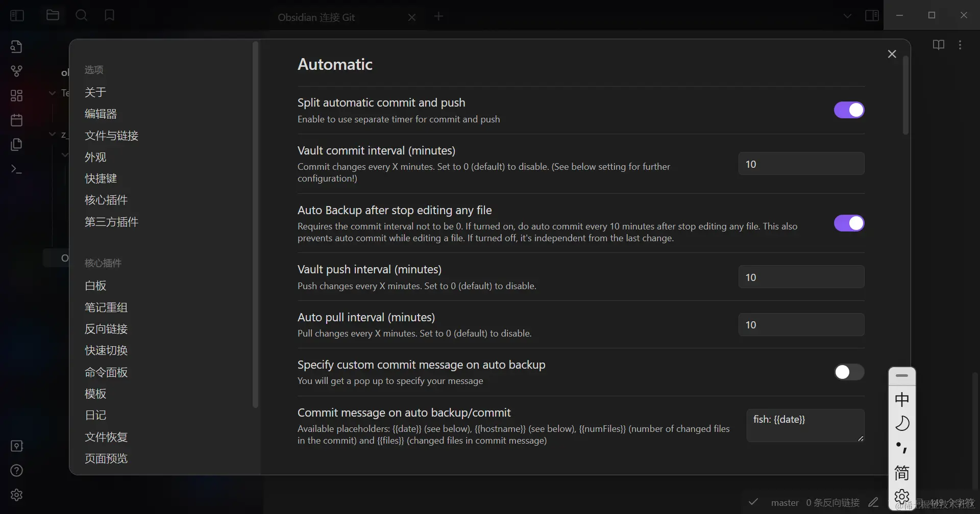This screenshot has width=980, height=514.
Task: Open the tab list dropdown chevron
Action: click(847, 16)
